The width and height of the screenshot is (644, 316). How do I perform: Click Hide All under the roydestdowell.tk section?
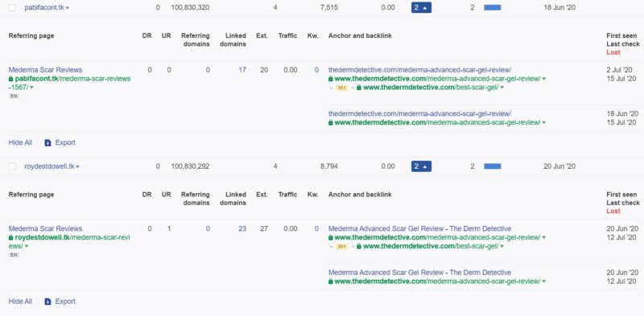point(20,302)
